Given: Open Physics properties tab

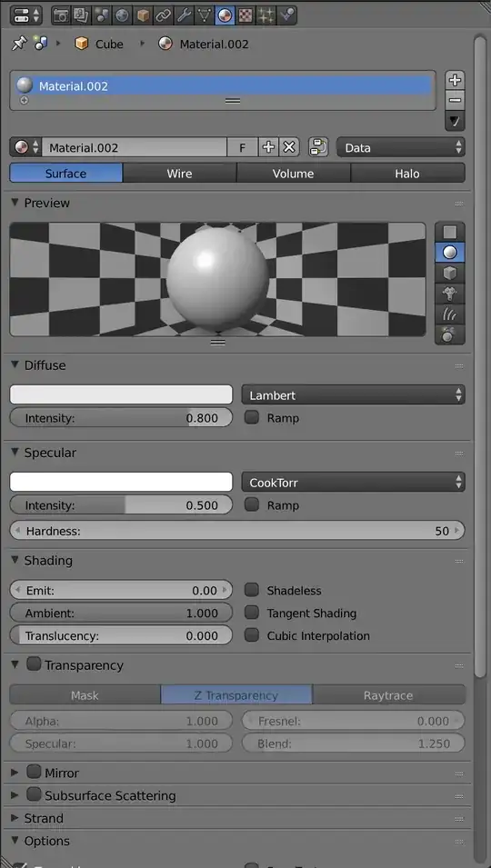Looking at the screenshot, I should pos(286,15).
